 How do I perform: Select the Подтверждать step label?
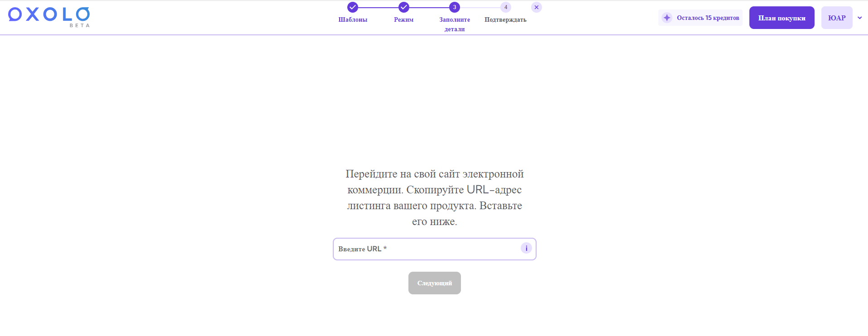tap(506, 19)
